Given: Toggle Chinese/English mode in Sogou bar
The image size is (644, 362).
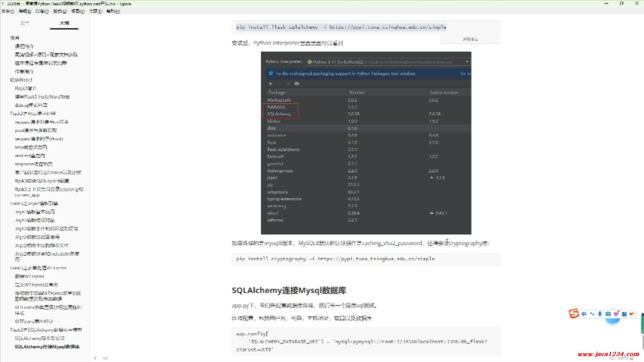Looking at the screenshot, I should tap(584, 314).
